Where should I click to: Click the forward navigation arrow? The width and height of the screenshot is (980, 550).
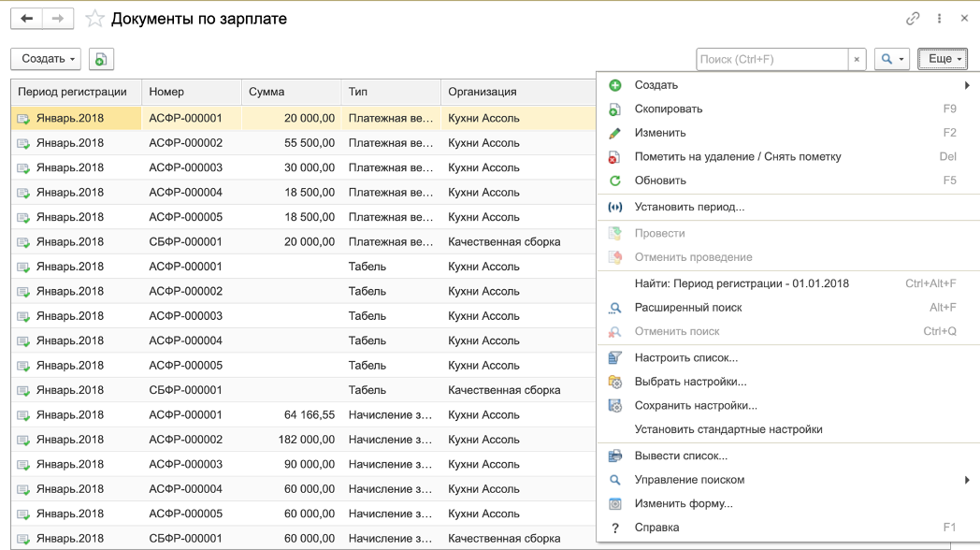tap(58, 19)
